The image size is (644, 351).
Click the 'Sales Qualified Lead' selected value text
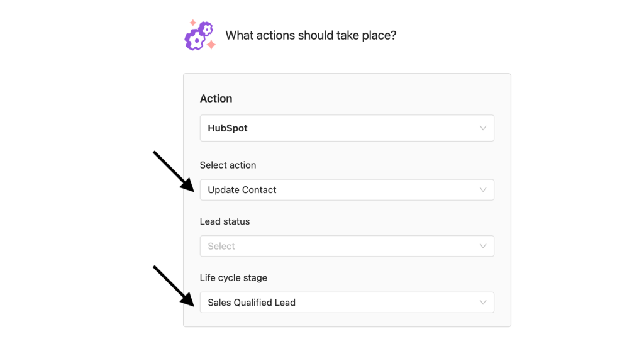click(x=252, y=303)
